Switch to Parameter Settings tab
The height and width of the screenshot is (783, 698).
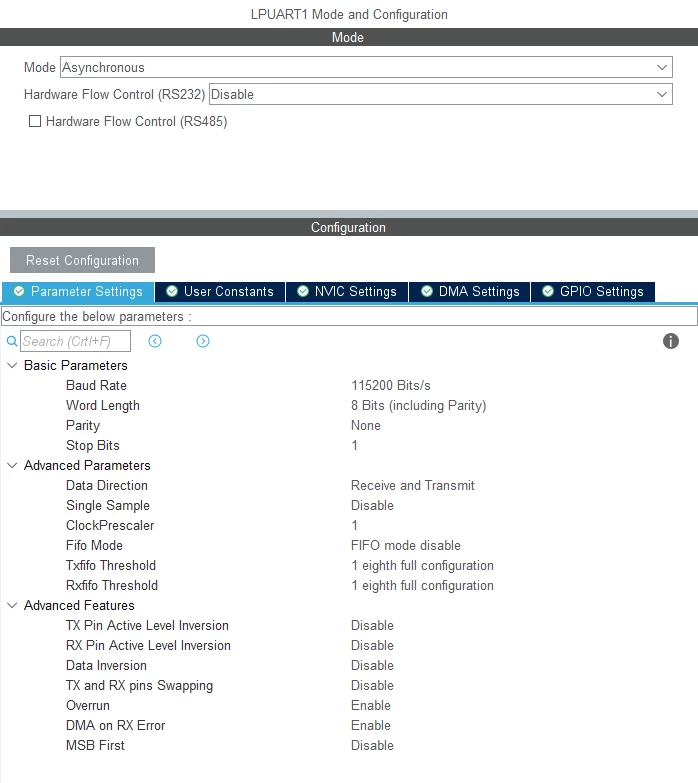click(78, 292)
